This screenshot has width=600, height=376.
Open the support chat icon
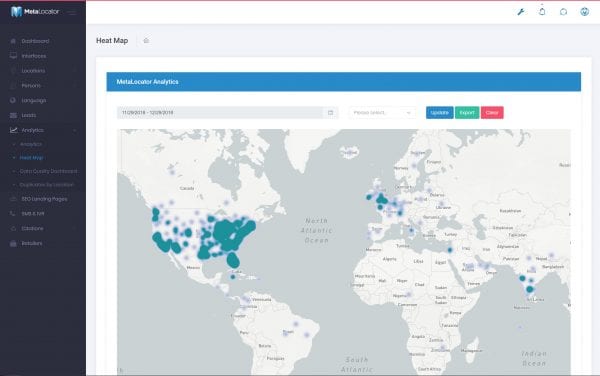pos(563,12)
